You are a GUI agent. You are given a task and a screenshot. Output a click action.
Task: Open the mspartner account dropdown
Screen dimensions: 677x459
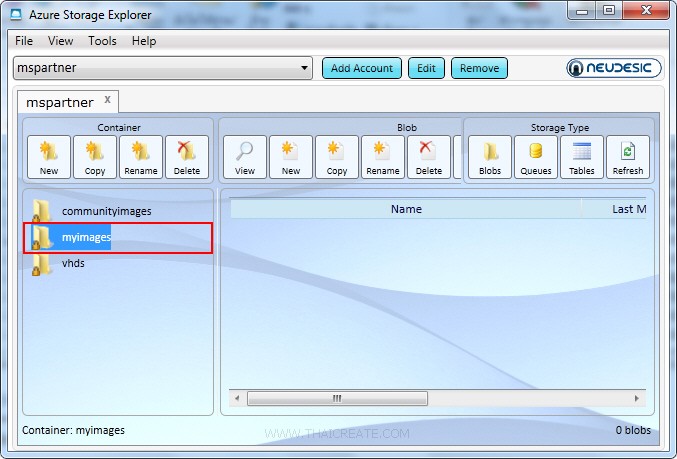tap(162, 68)
